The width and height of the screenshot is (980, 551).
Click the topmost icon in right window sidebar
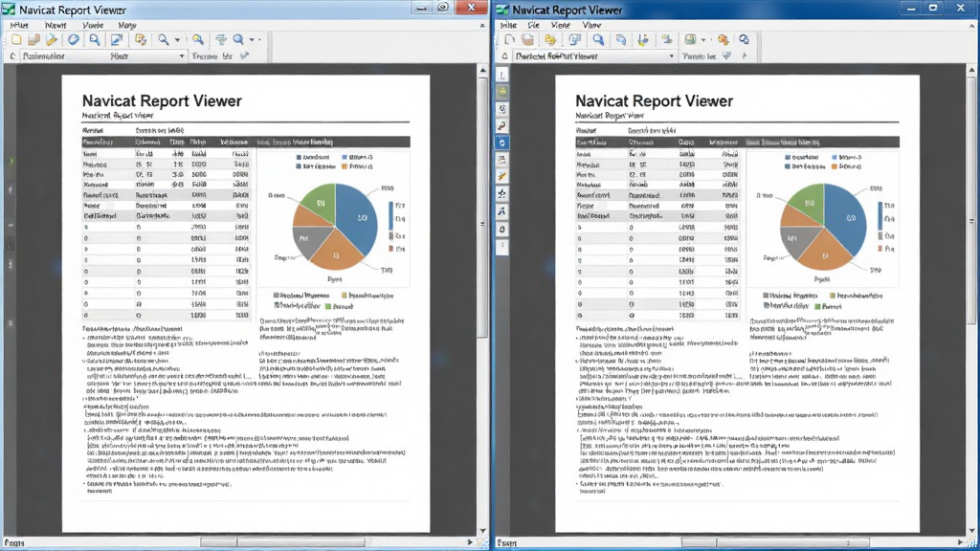(501, 75)
